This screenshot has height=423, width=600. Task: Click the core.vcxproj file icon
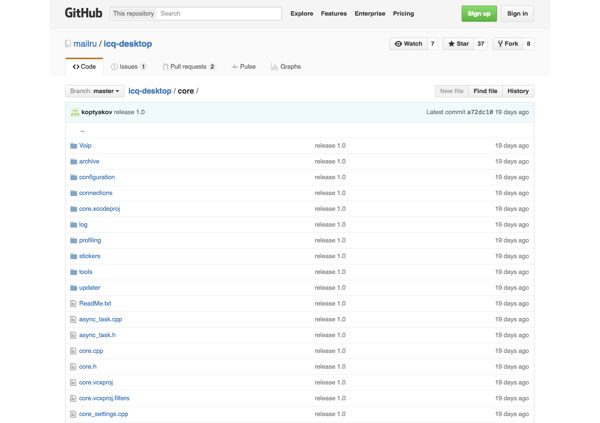tap(73, 382)
